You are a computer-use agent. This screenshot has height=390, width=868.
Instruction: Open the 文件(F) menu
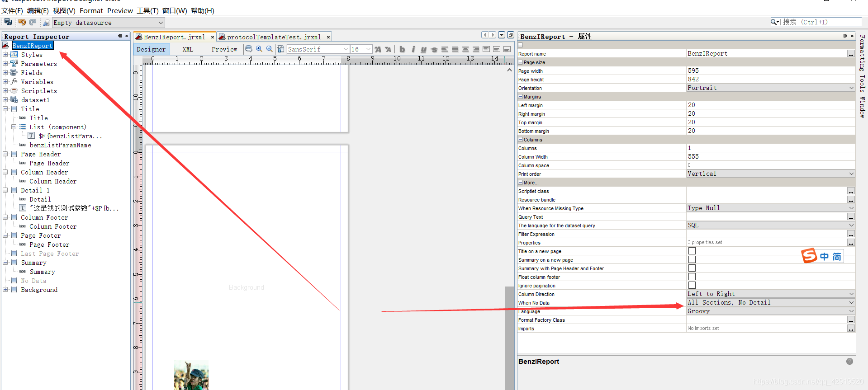(x=12, y=10)
